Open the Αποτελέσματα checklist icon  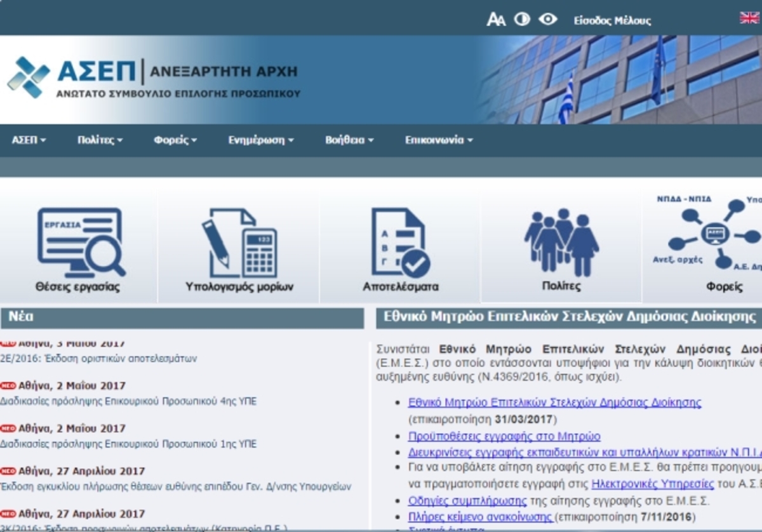coord(401,243)
